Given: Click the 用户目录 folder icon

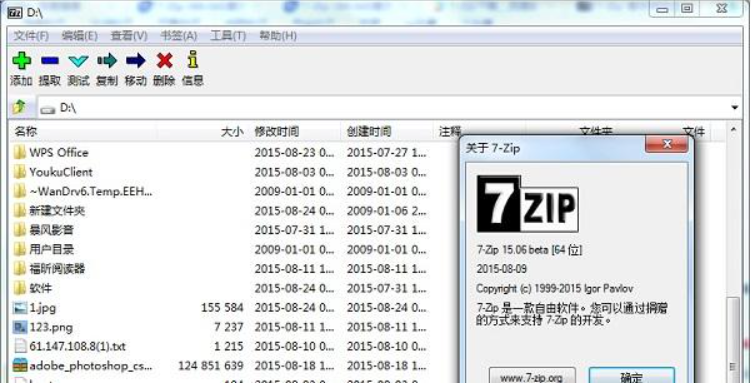Looking at the screenshot, I should click(x=20, y=249).
